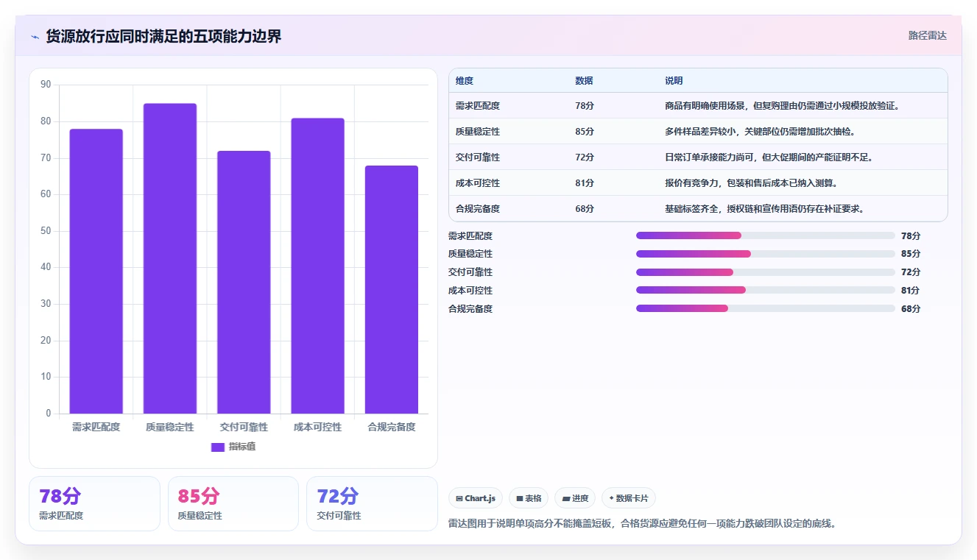Viewport: 977px width, 560px height.
Task: Click the 90 y-axis label
Action: click(x=46, y=85)
